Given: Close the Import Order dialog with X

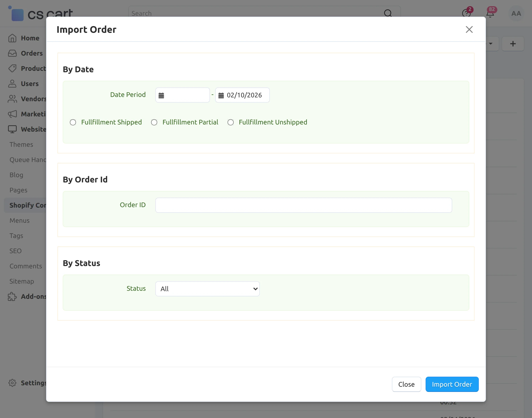Looking at the screenshot, I should point(469,30).
